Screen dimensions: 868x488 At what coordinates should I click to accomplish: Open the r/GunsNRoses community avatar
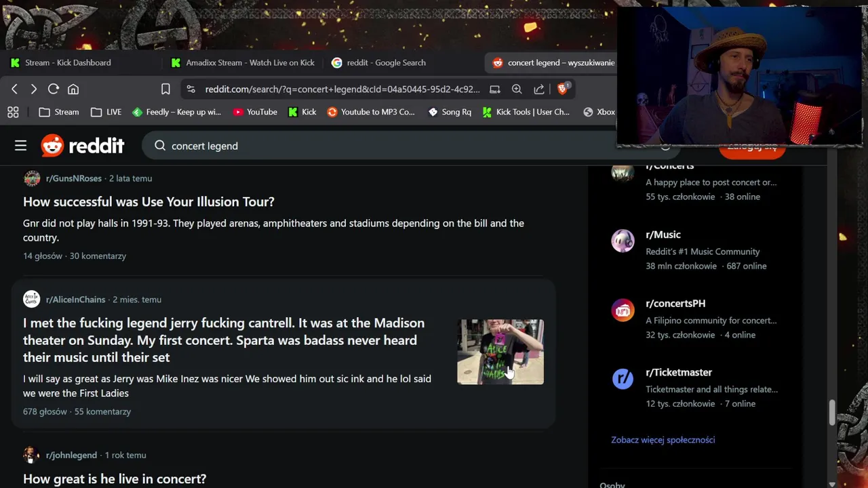pos(32,178)
